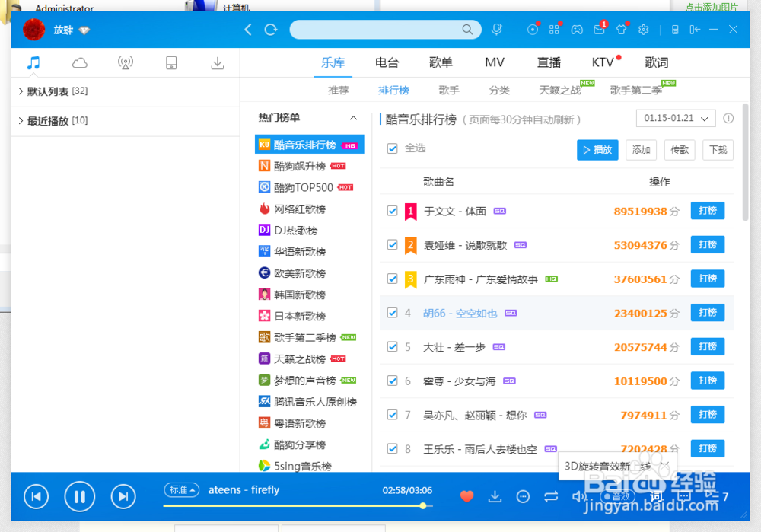The width and height of the screenshot is (761, 532).
Task: Select the cloud music tab in sidebar
Action: pyautogui.click(x=79, y=63)
